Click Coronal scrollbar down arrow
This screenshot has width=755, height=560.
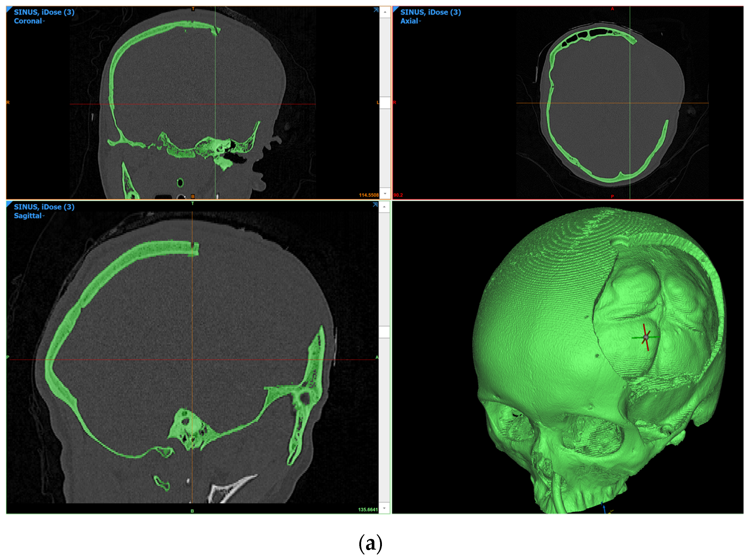pos(385,193)
